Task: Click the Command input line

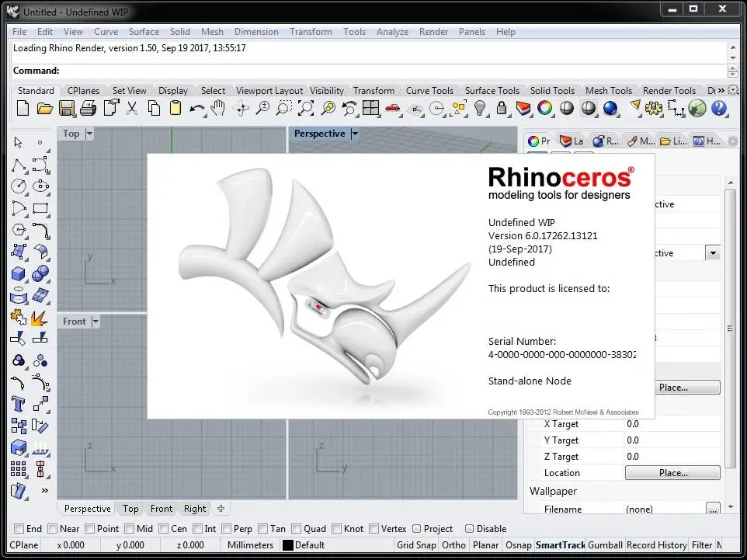Action: pos(370,71)
